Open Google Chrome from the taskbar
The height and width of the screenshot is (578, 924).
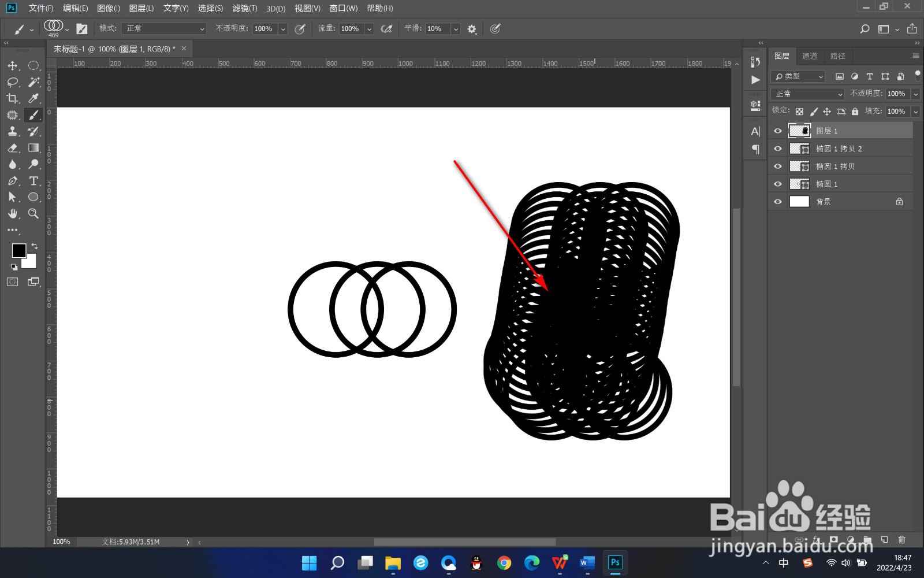(504, 563)
